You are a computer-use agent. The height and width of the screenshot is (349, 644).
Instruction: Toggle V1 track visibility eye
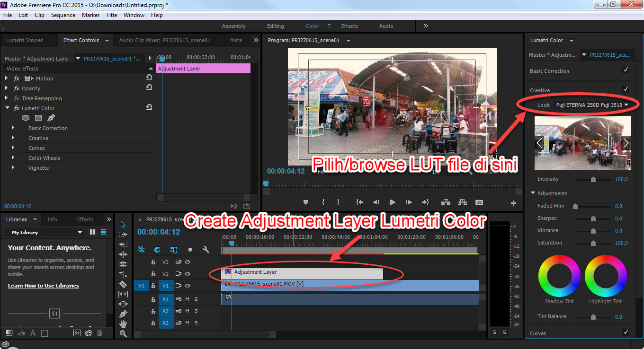[x=188, y=286]
